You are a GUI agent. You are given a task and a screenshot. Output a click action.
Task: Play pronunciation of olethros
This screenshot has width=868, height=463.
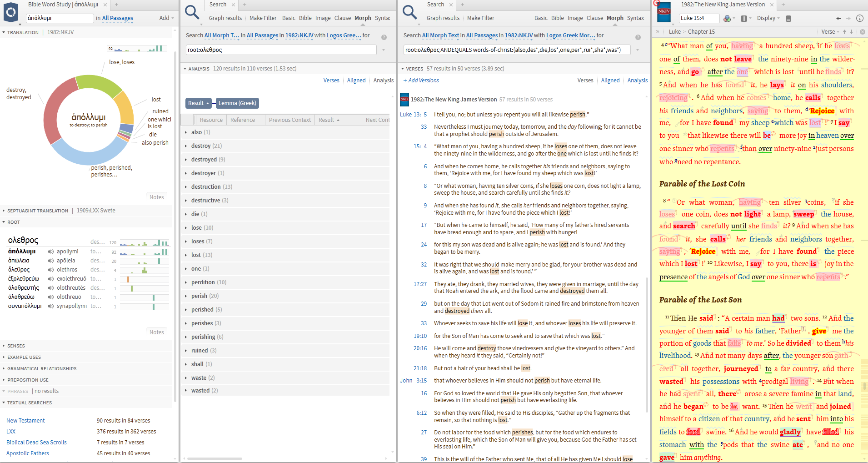51,270
